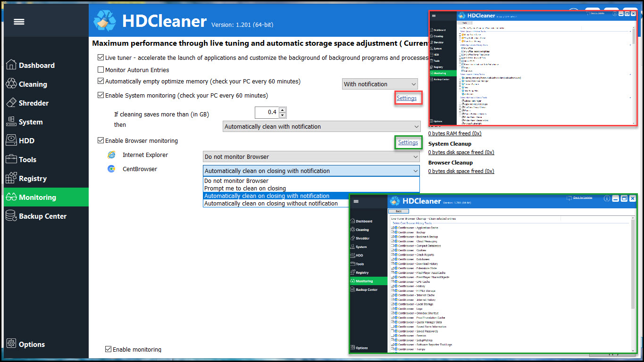Enable Monitor Autorun Entries
The width and height of the screenshot is (644, 362).
100,70
